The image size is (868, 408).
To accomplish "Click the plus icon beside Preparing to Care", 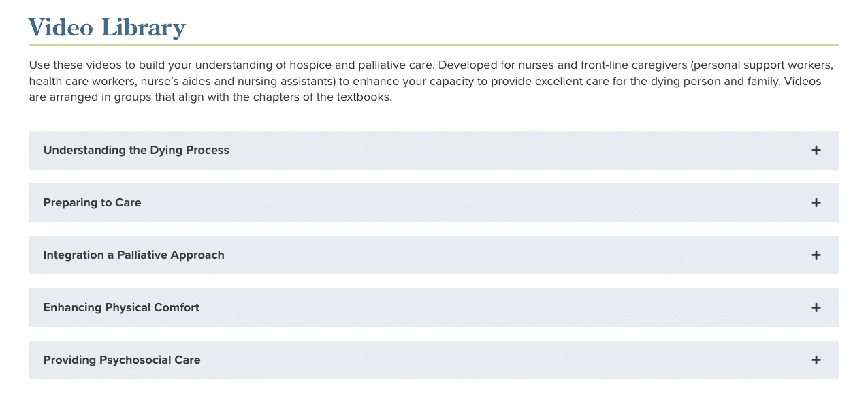I will pos(816,203).
